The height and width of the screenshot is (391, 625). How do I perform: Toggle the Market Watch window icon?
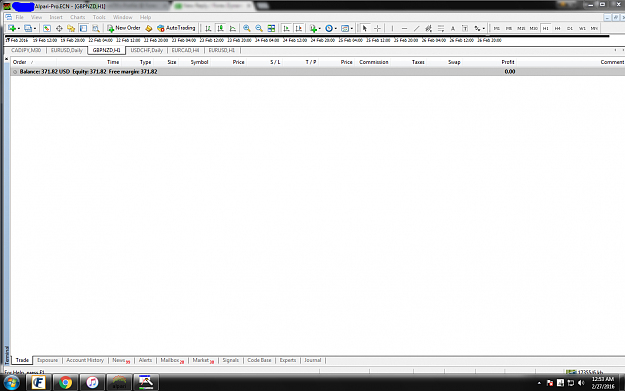pyautogui.click(x=47, y=28)
